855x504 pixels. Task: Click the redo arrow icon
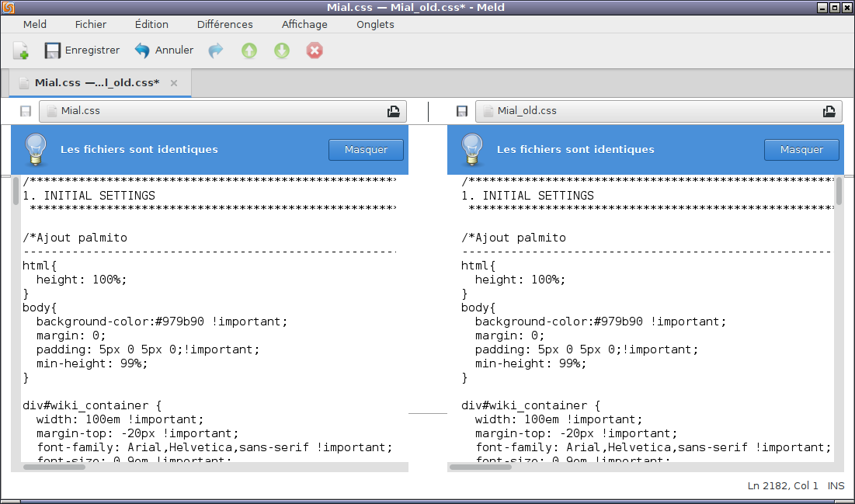[216, 50]
